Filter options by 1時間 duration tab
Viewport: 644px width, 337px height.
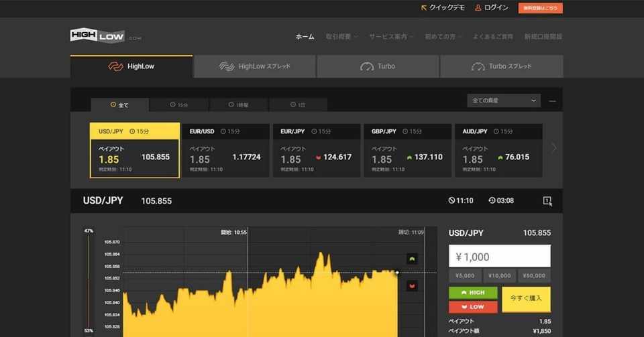[239, 105]
